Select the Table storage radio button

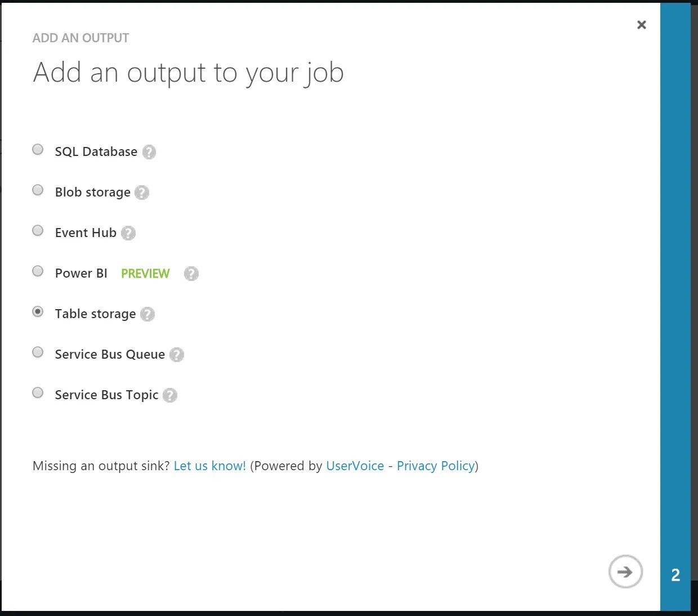pos(38,312)
